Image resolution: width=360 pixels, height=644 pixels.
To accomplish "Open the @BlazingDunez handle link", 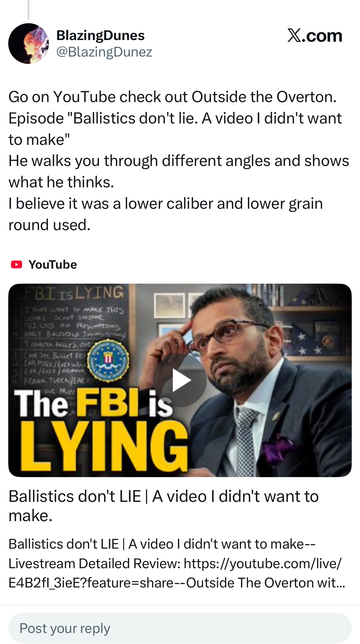I will click(104, 52).
